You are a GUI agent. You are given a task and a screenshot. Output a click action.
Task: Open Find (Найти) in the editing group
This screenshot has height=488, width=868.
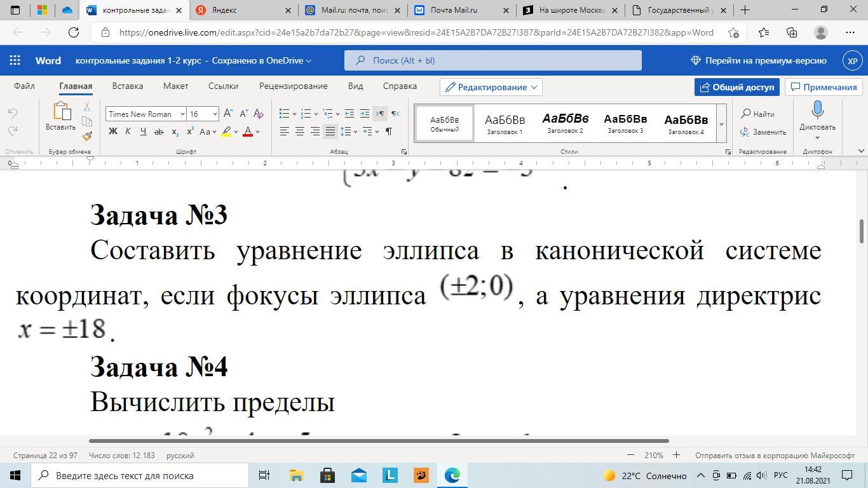(x=757, y=114)
